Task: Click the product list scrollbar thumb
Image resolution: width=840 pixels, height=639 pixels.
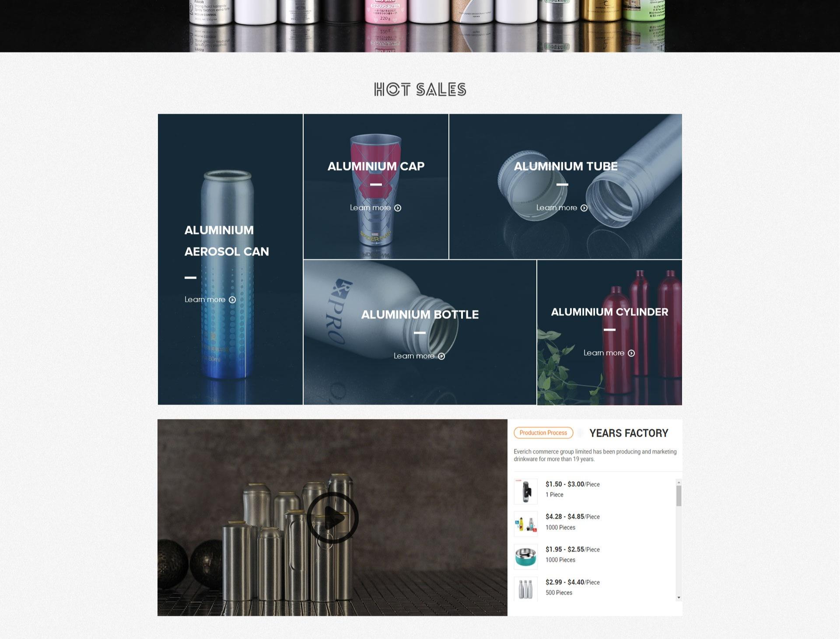Action: tap(679, 496)
